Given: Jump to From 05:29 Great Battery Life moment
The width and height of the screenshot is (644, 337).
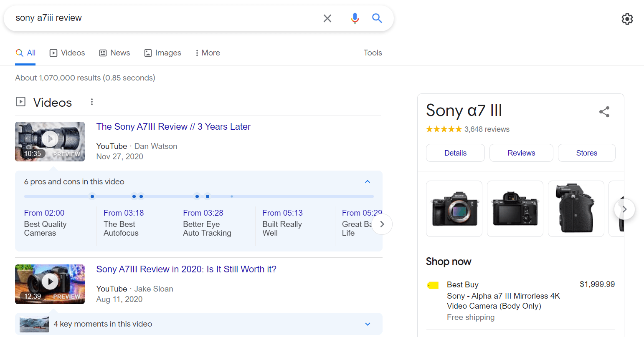Looking at the screenshot, I should click(357, 223).
